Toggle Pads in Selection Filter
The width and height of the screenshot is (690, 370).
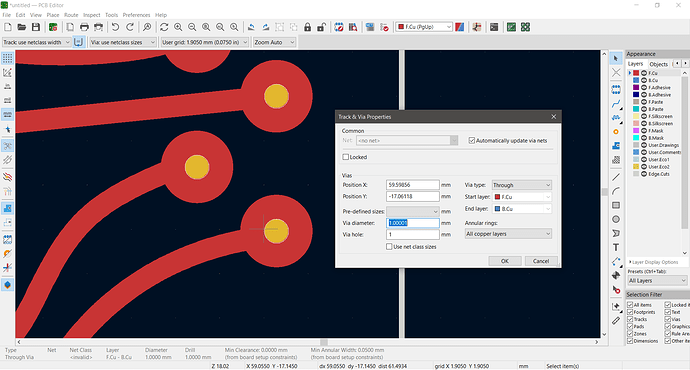click(630, 326)
